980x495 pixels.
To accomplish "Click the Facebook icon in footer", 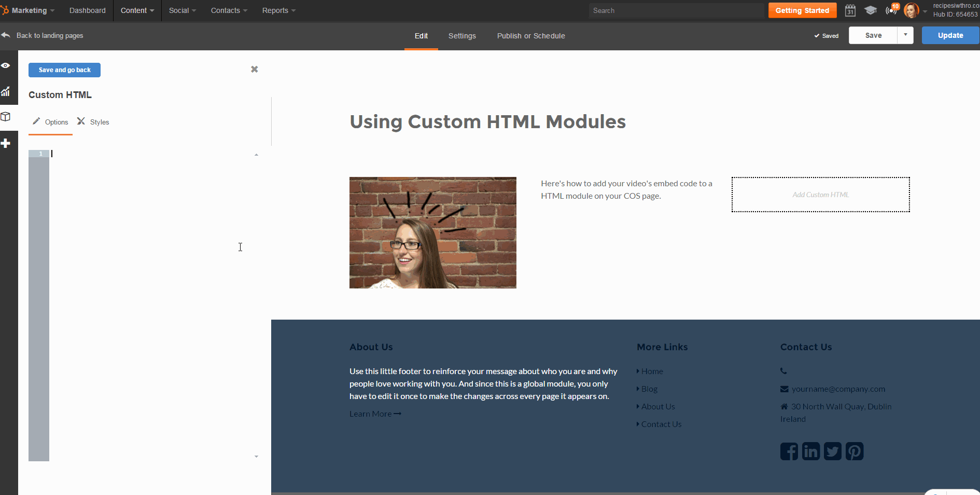I will pos(789,451).
